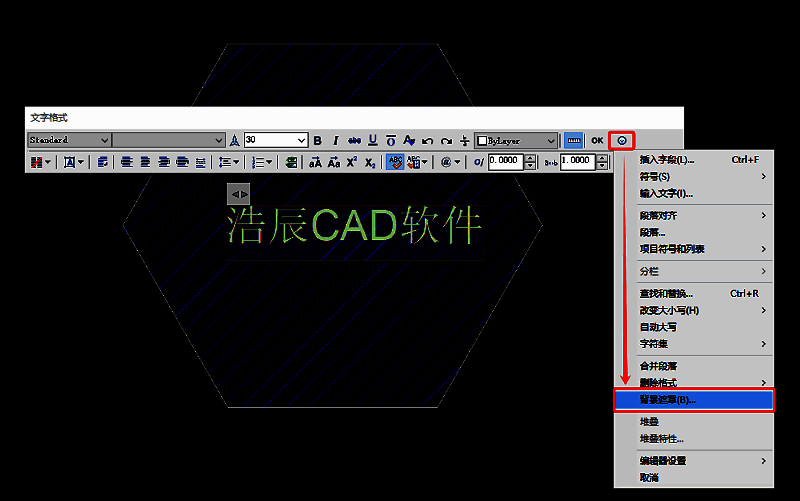Click the undo arrow icon
The image size is (800, 501).
tap(428, 141)
